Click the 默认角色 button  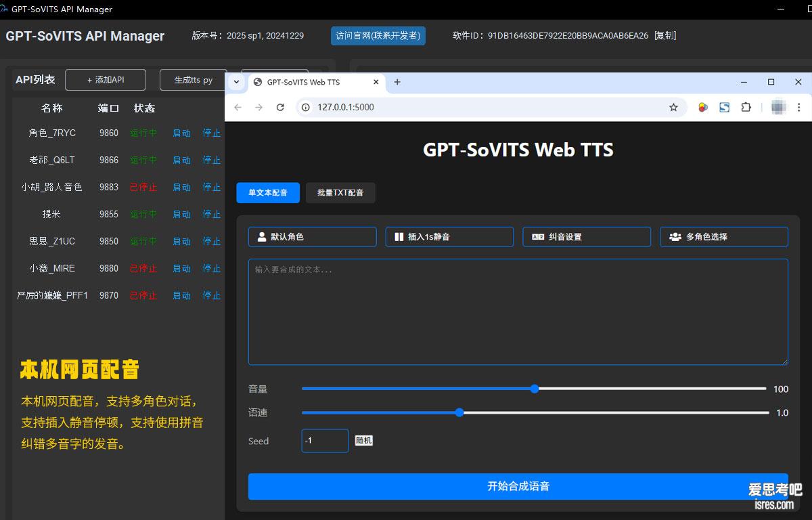click(313, 237)
